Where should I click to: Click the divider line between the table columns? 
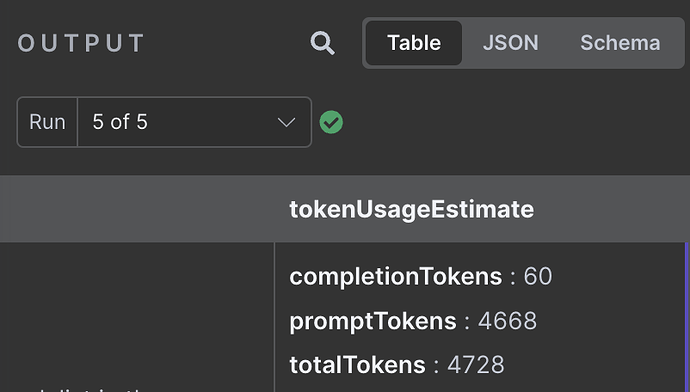tap(275, 317)
